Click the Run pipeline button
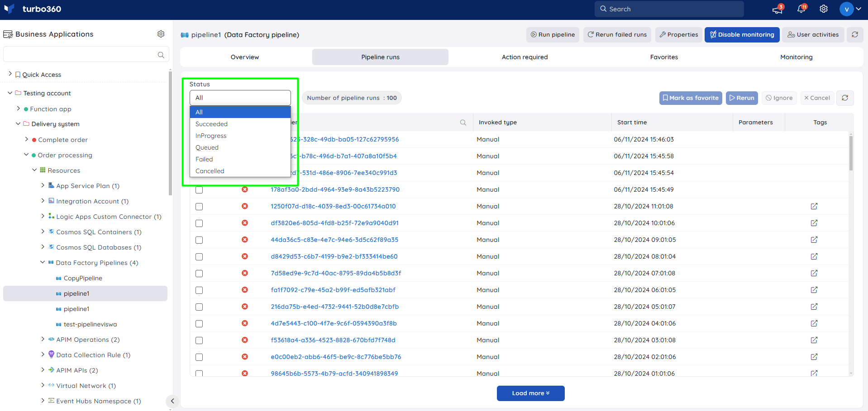868x411 pixels. (553, 34)
